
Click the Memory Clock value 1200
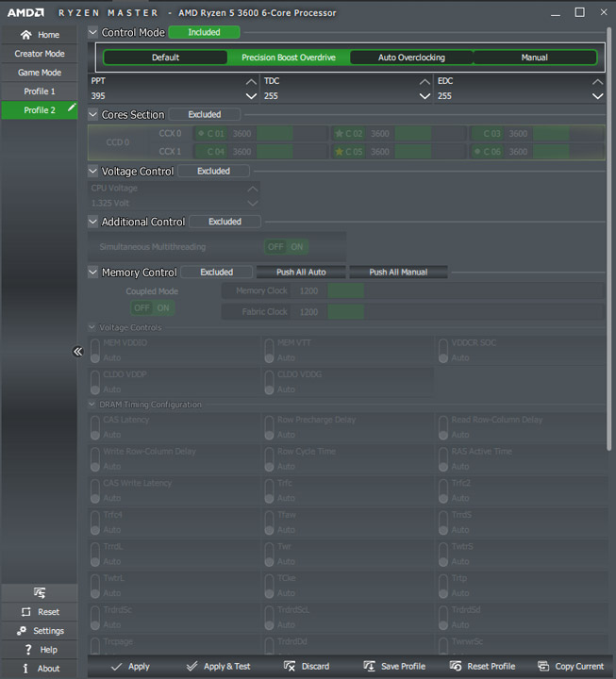(308, 290)
